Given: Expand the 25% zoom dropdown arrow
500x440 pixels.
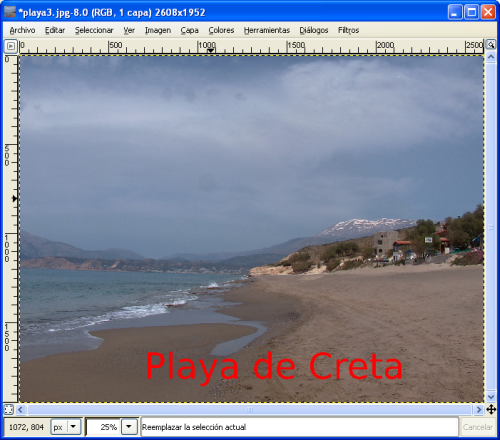Looking at the screenshot, I should (129, 427).
